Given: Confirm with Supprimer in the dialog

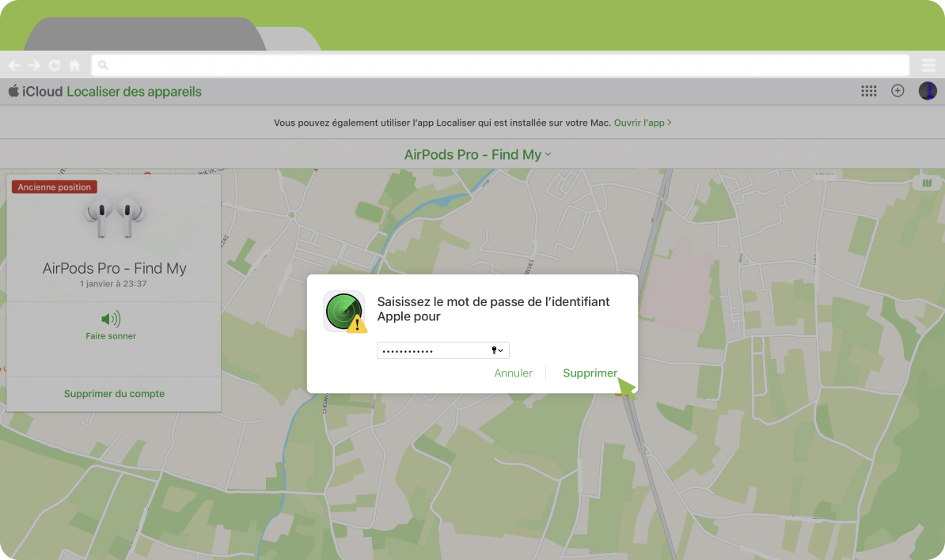Looking at the screenshot, I should 590,373.
